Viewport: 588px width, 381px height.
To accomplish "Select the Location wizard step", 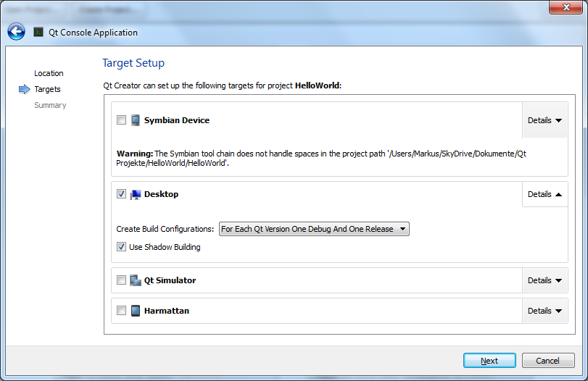I will click(x=49, y=73).
